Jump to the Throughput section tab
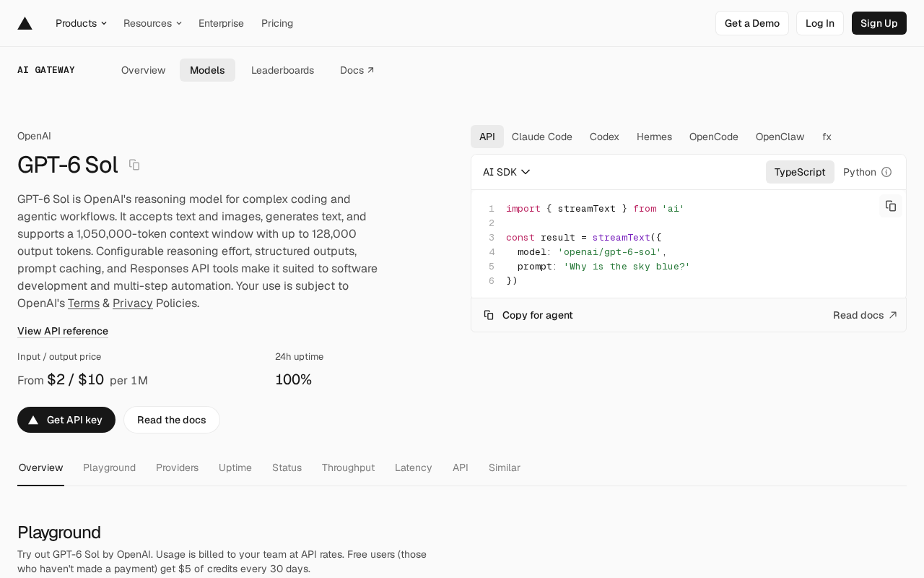This screenshot has width=924, height=578. [348, 467]
